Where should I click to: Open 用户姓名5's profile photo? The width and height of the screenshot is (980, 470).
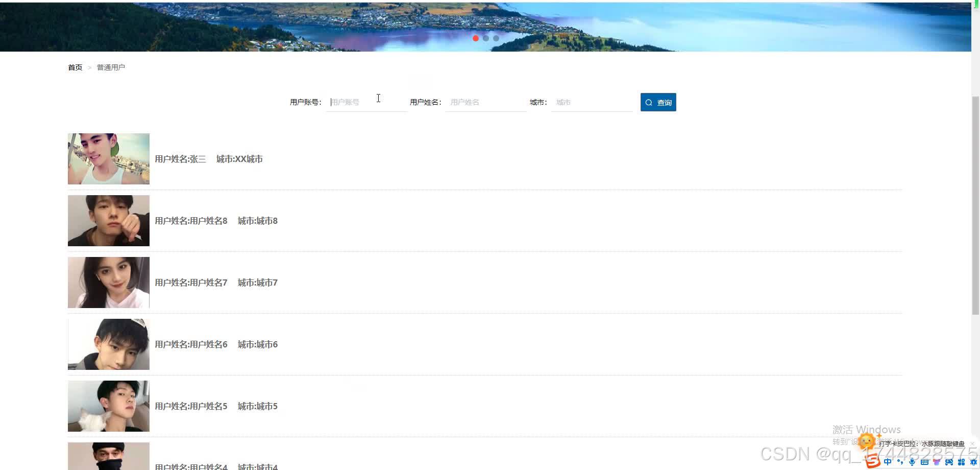pos(109,406)
